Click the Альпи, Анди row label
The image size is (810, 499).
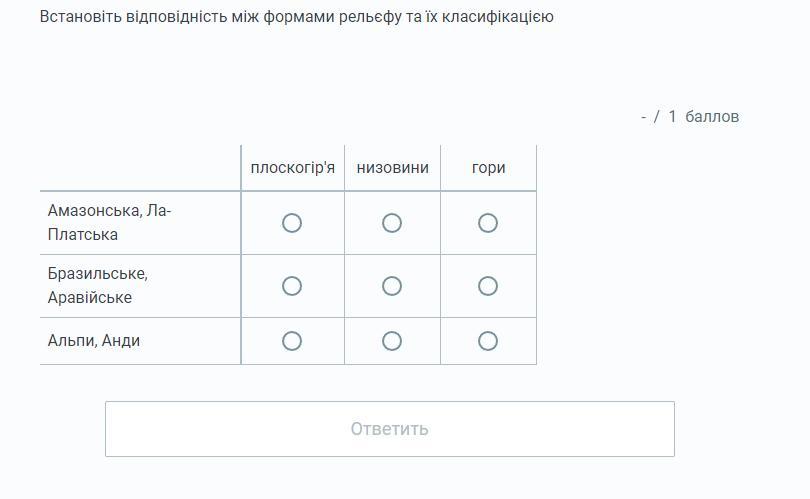(94, 341)
